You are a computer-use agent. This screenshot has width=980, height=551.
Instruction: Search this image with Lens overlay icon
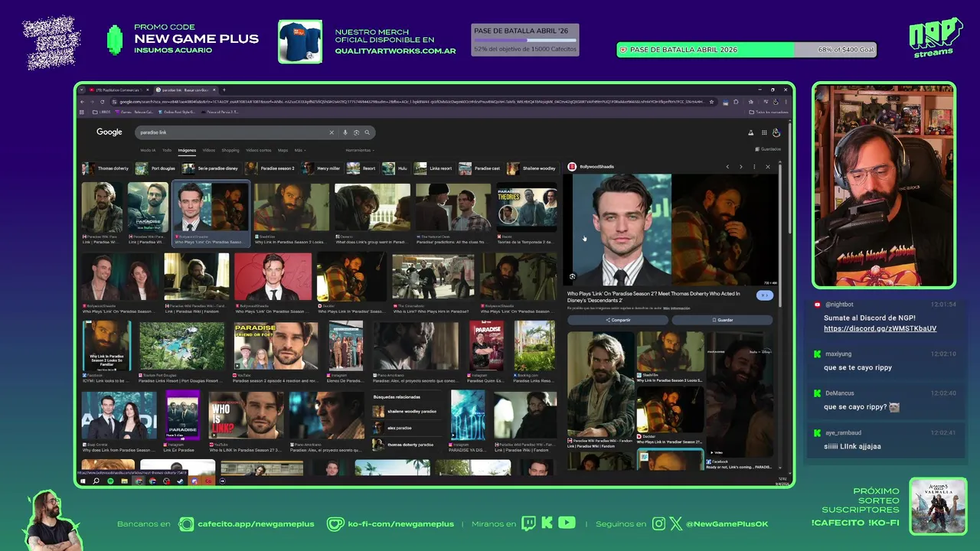click(573, 276)
